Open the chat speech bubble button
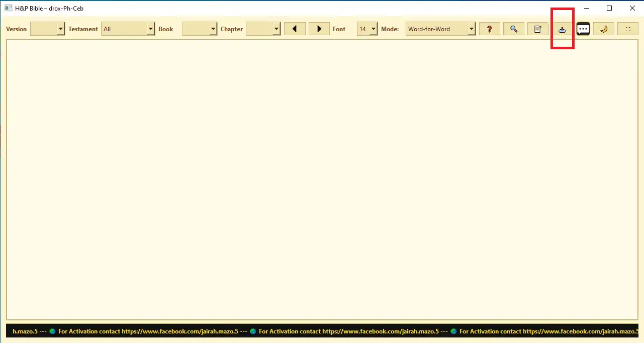 (x=583, y=29)
